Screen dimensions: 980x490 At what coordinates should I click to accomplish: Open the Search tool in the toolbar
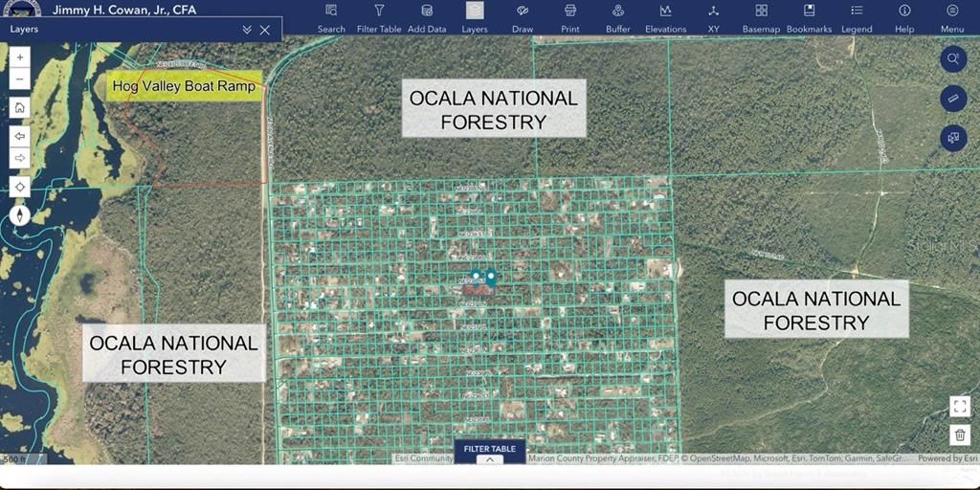click(x=331, y=16)
